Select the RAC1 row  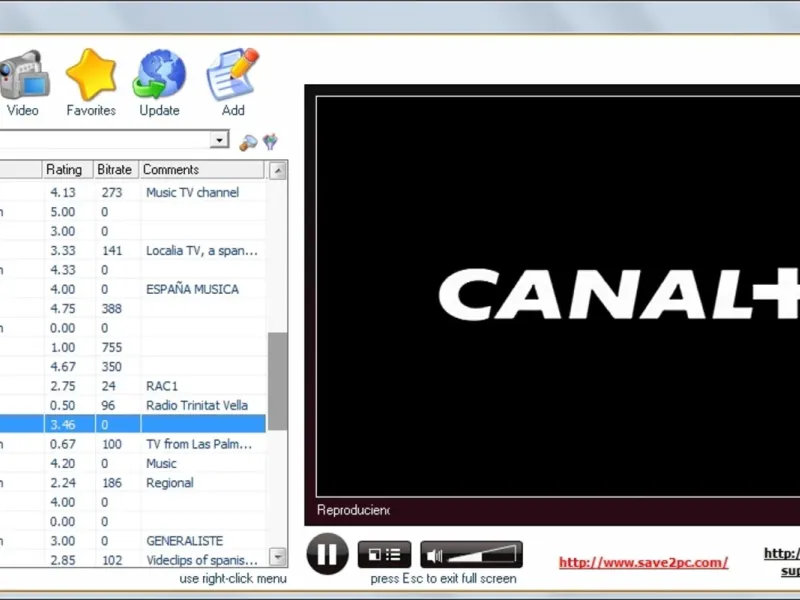pyautogui.click(x=133, y=386)
